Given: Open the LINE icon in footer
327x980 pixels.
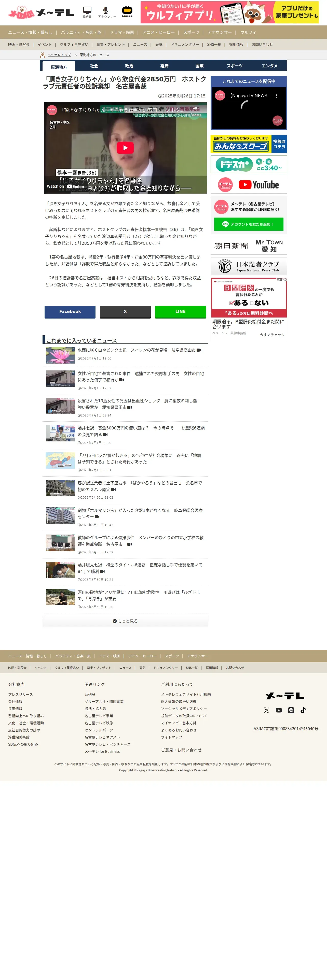Looking at the screenshot, I should tap(291, 710).
